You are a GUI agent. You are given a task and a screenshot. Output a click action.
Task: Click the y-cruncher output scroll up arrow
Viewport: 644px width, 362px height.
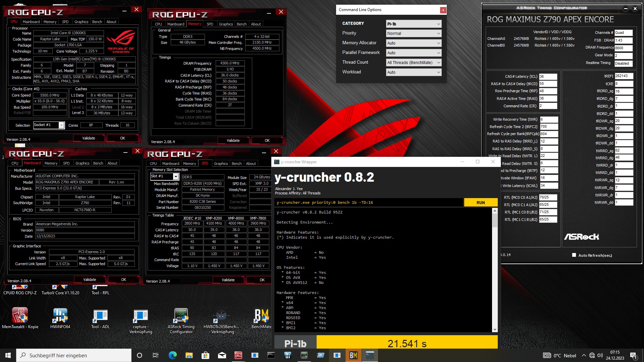point(495,211)
